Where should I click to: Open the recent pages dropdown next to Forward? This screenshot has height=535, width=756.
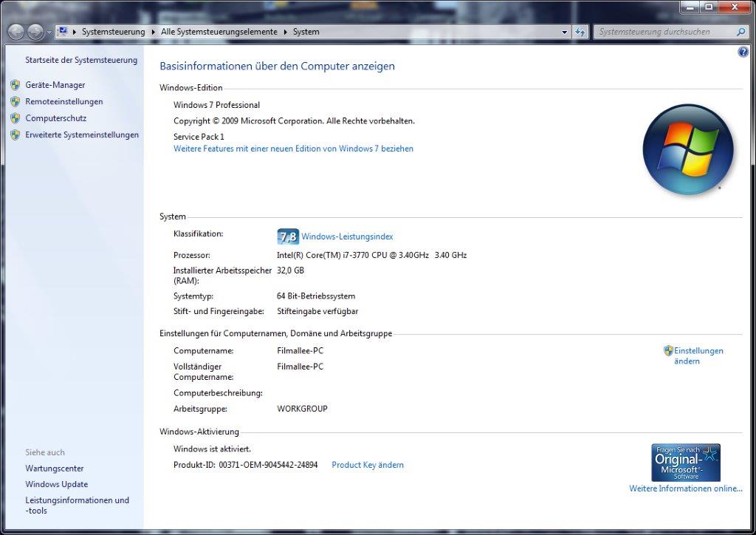pos(49,33)
